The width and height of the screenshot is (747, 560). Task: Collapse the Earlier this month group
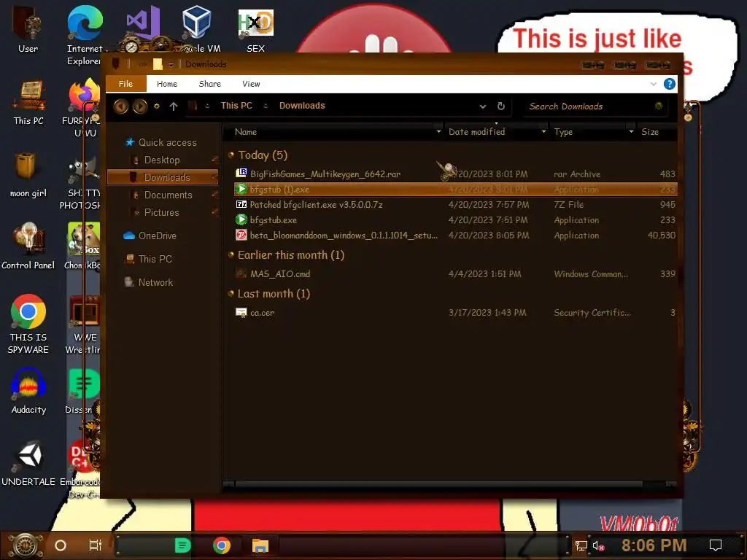point(231,254)
